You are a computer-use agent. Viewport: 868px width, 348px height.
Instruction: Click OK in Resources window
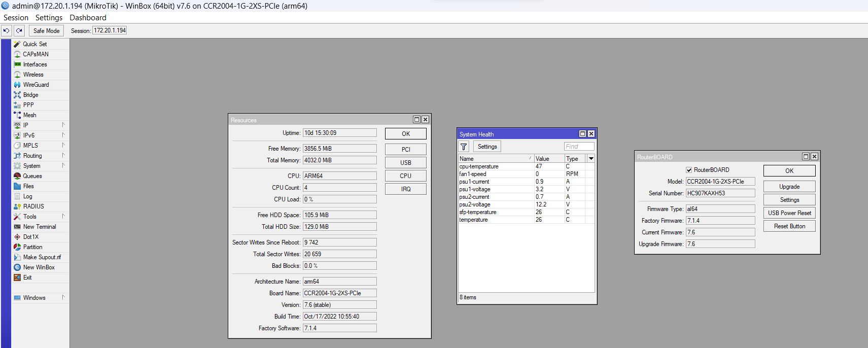tap(406, 134)
